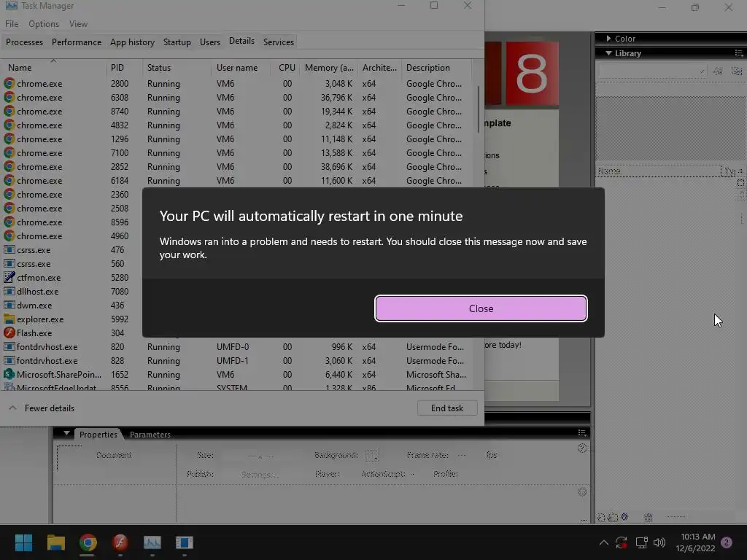Screen dimensions: 747x560
Task: Sort by the Memory column header
Action: [329, 68]
